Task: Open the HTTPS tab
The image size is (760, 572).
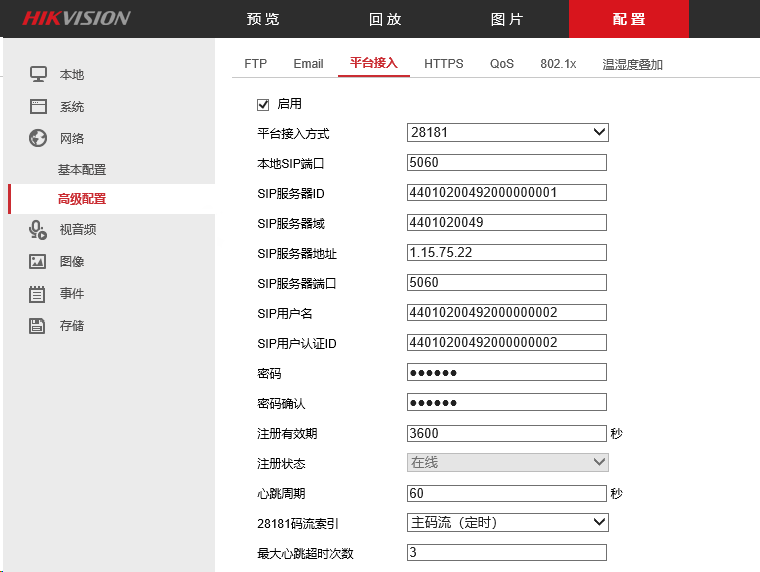Action: (443, 64)
